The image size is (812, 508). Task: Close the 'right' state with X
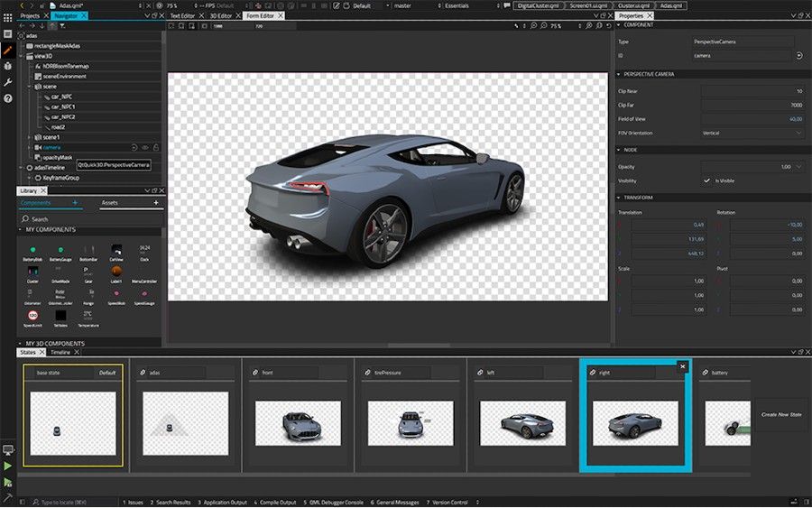tap(683, 366)
